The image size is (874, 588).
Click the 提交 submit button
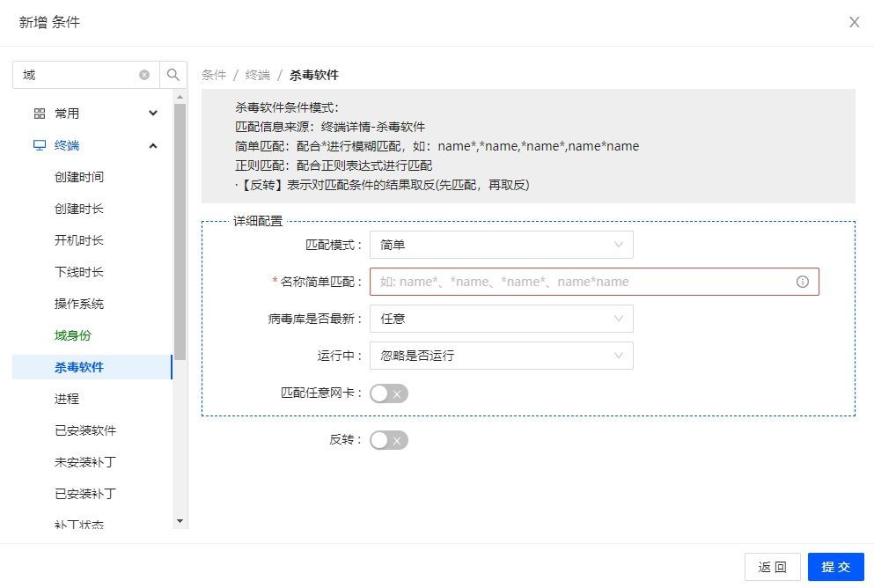[x=836, y=567]
